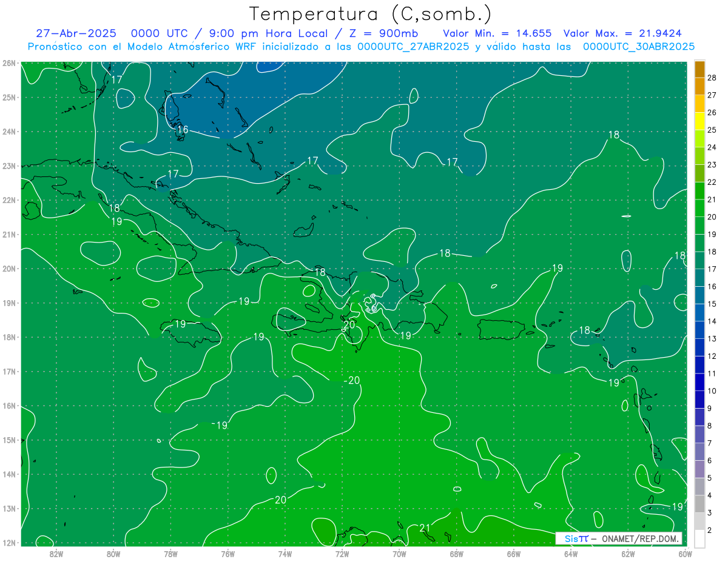Viewport: 728px width, 562px height.
Task: Select the "27-Abr-2025" date text
Action: (x=76, y=33)
